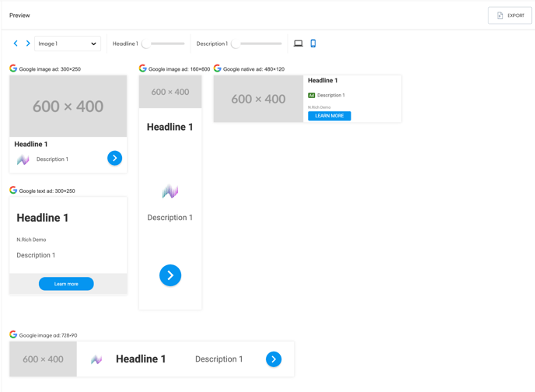The height and width of the screenshot is (392, 535).
Task: Open the Image 1 dropdown
Action: (68, 44)
